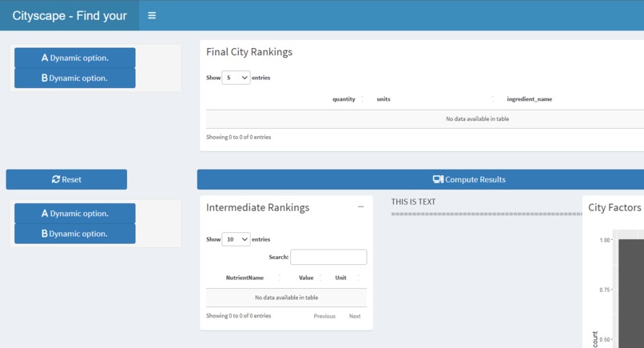644x348 pixels.
Task: Click Next page in Intermediate Rankings
Action: (355, 316)
